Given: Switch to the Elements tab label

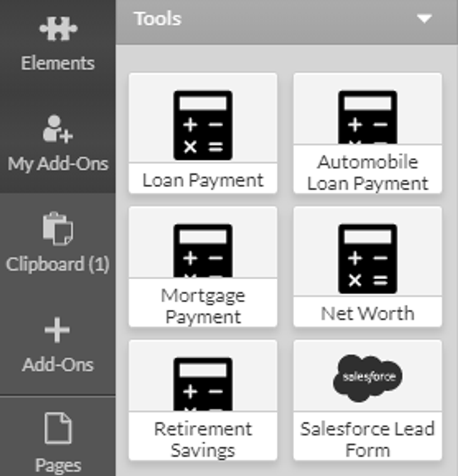Looking at the screenshot, I should (x=58, y=63).
